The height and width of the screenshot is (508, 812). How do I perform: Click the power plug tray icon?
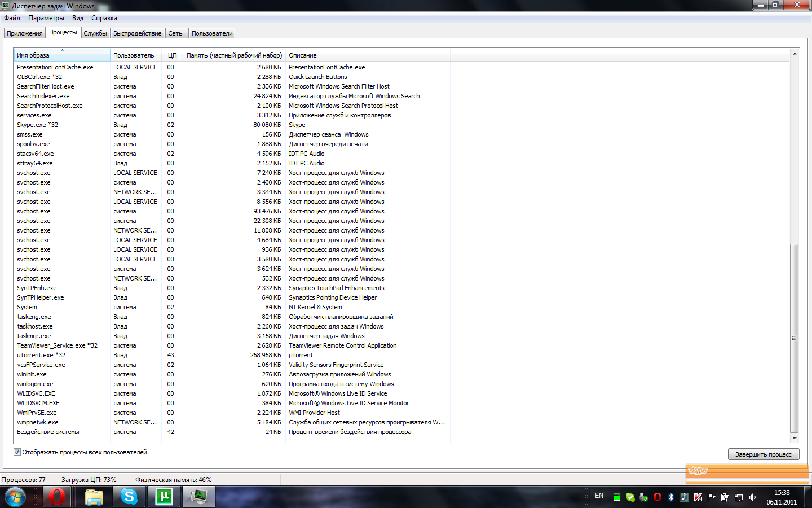(x=725, y=497)
